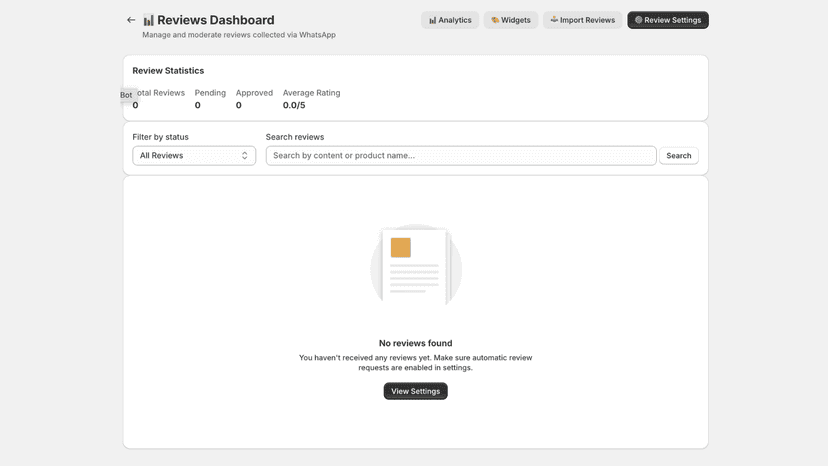Select the Approved count statistic

239,105
